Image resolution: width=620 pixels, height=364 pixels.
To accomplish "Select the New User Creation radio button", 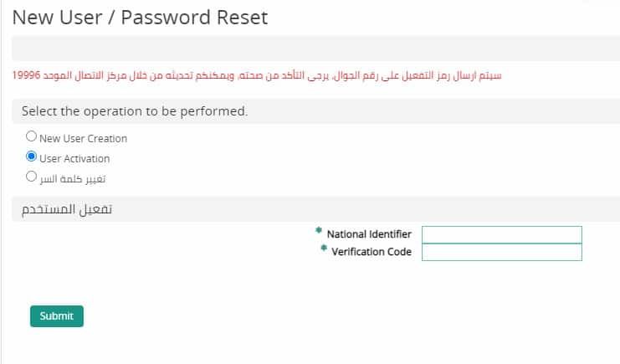I will point(31,136).
